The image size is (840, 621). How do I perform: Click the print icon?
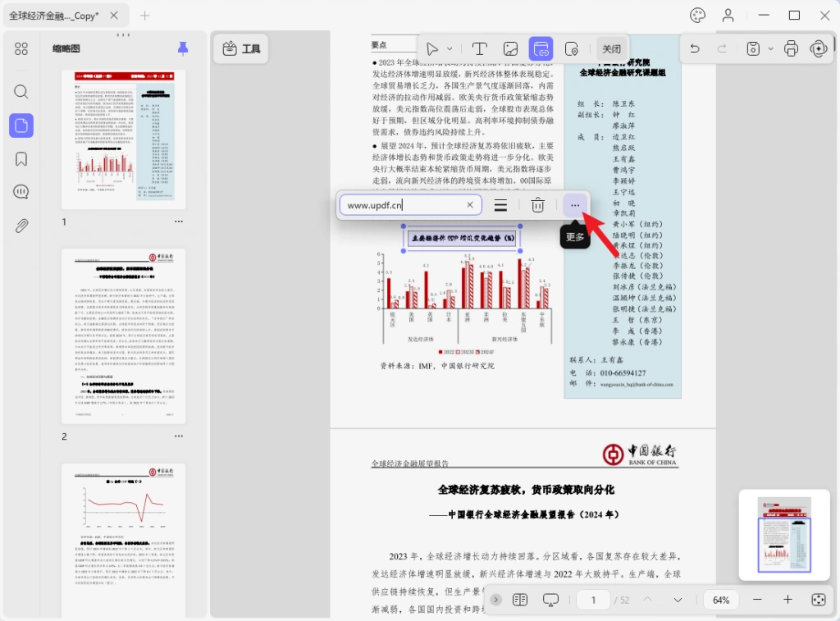point(791,48)
